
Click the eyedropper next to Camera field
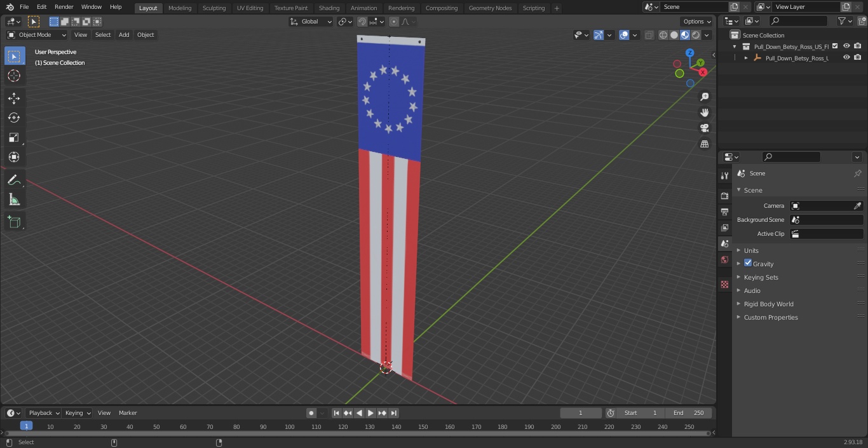pyautogui.click(x=857, y=206)
